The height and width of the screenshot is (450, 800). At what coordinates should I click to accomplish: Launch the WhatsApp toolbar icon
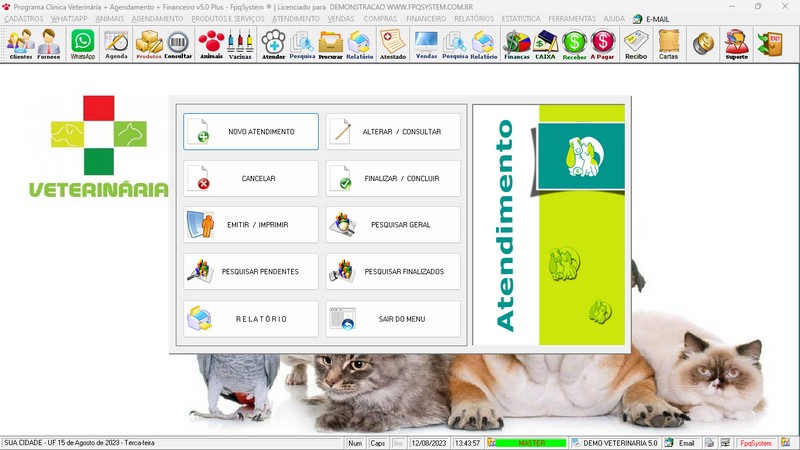(83, 44)
